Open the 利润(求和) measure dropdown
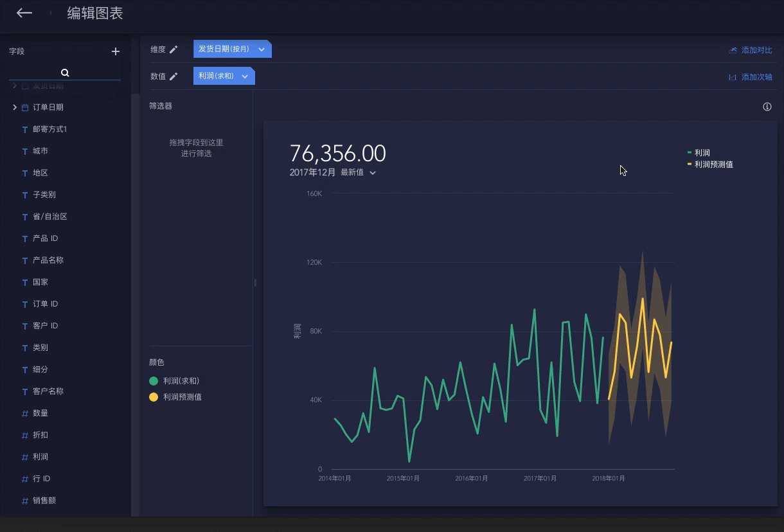Image resolution: width=784 pixels, height=532 pixels. pos(245,76)
